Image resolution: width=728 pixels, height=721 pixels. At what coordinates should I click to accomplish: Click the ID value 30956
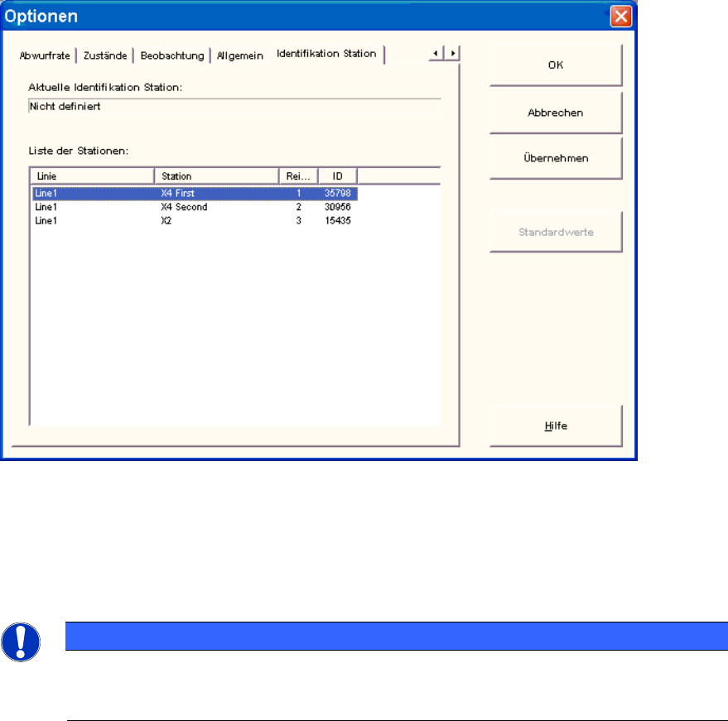(x=338, y=207)
